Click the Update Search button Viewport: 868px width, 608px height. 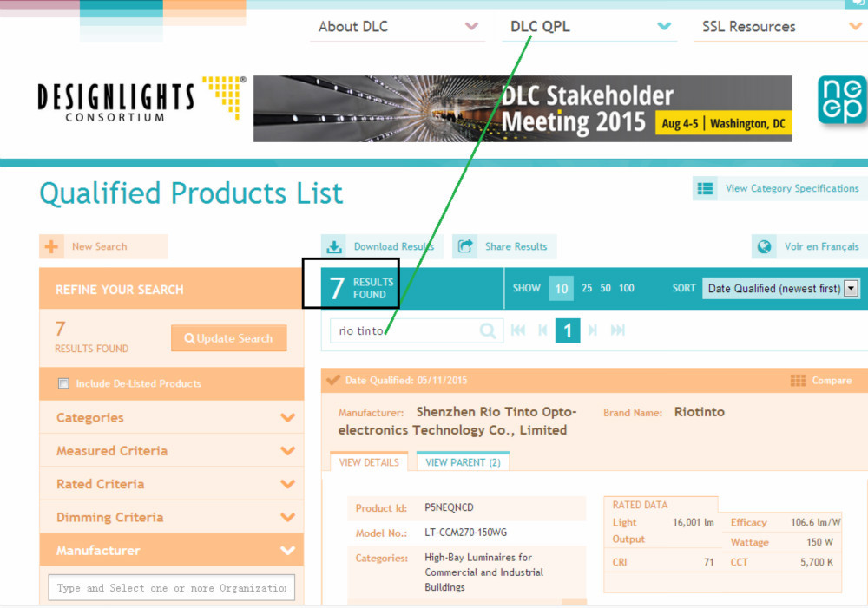[228, 338]
